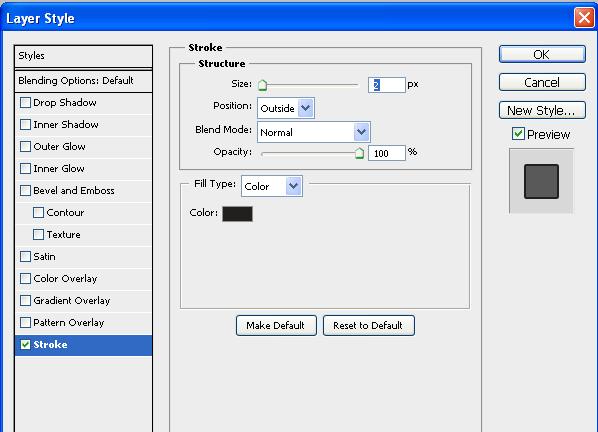Uncheck the Stroke effect checkbox
Screen dimensions: 598x432
(25, 345)
